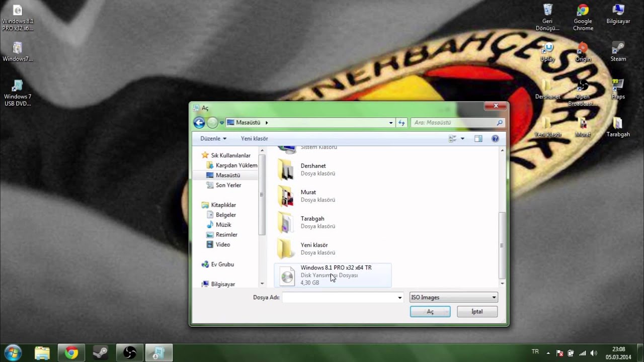Select Google Chrome desktop shortcut
Screen dimensions: 644x362
pos(583,18)
